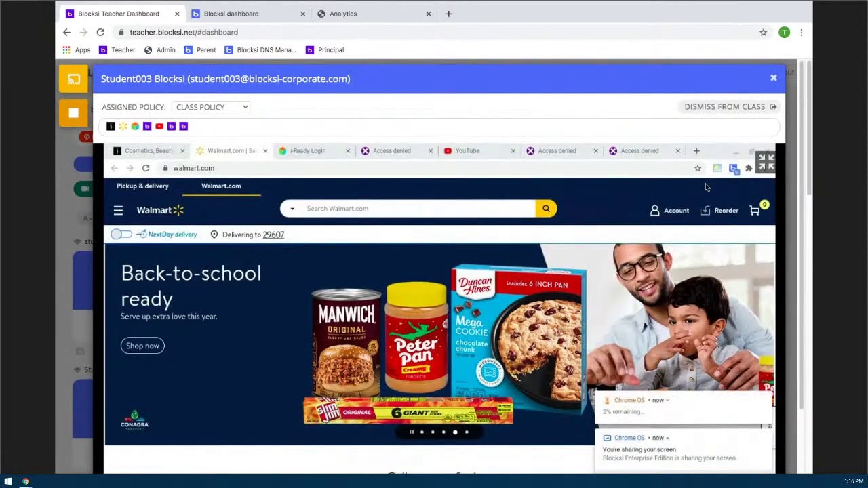The width and height of the screenshot is (868, 488).
Task: Close the Student003 Blocksi popup
Action: pyautogui.click(x=773, y=78)
